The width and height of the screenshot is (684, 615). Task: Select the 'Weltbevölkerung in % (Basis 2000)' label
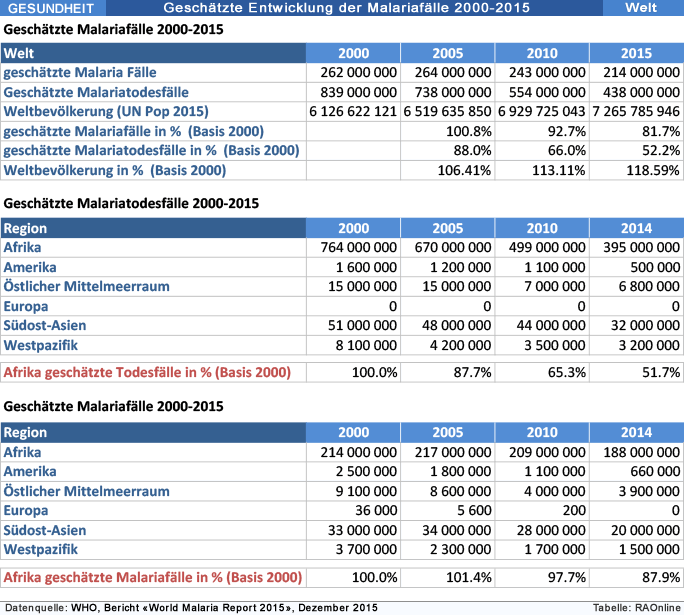pyautogui.click(x=115, y=171)
